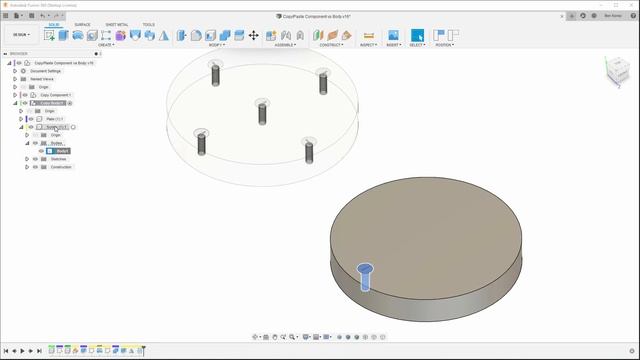Viewport: 640px width, 360px height.
Task: Open the Inspect menu
Action: (x=369, y=45)
